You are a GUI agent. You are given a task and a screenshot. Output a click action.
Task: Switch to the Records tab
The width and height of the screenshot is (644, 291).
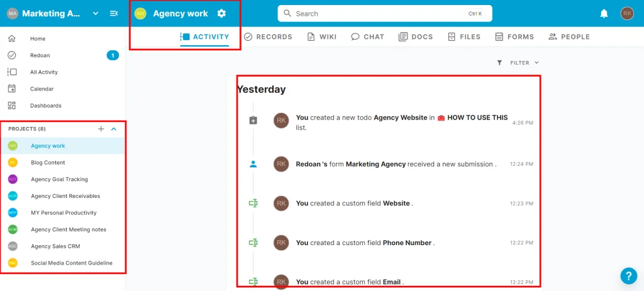268,37
